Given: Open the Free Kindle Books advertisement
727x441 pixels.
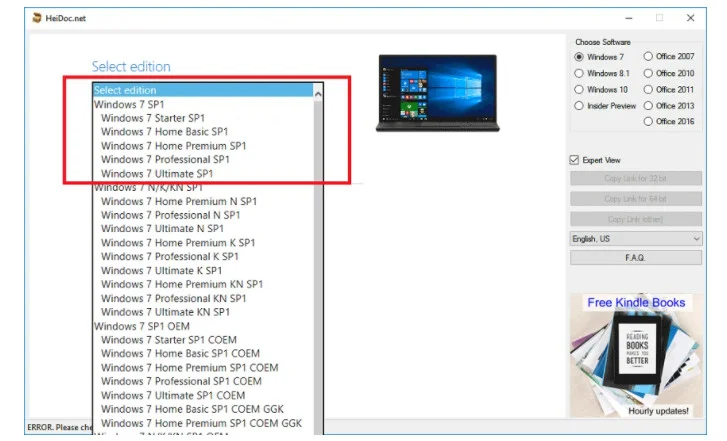Looking at the screenshot, I should (636, 355).
